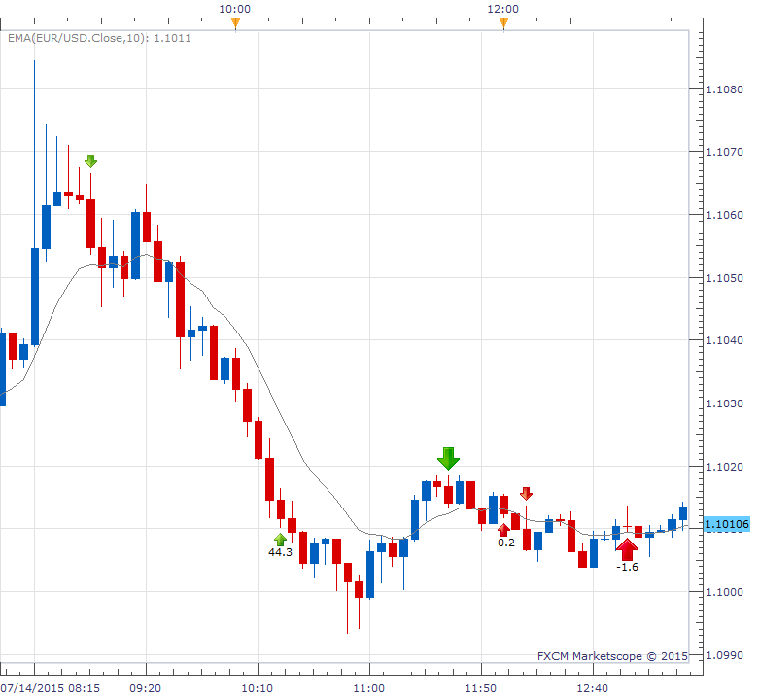Click the large red up arrow above -1.6

[627, 549]
